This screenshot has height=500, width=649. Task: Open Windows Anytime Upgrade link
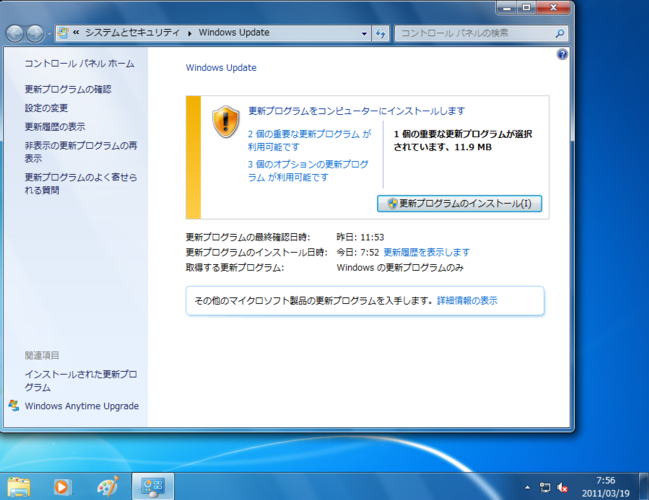pyautogui.click(x=82, y=406)
